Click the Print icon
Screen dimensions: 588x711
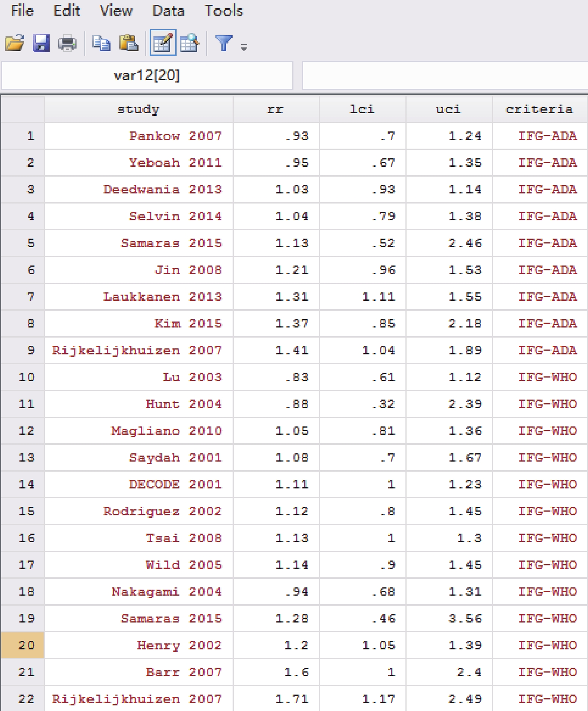point(67,43)
